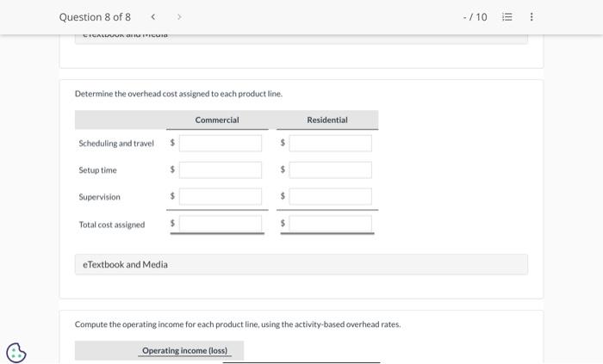This screenshot has height=364, width=603.
Task: Click Residential Supervision input field
Action: (x=330, y=196)
